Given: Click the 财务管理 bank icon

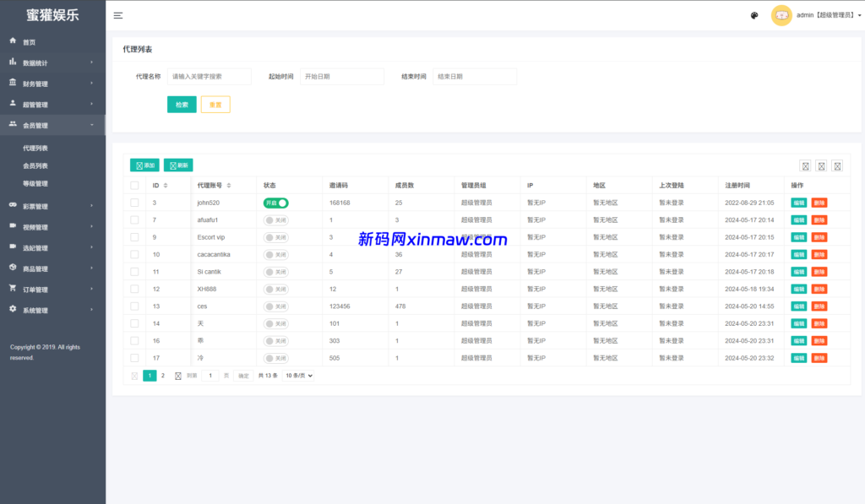Looking at the screenshot, I should pos(13,83).
